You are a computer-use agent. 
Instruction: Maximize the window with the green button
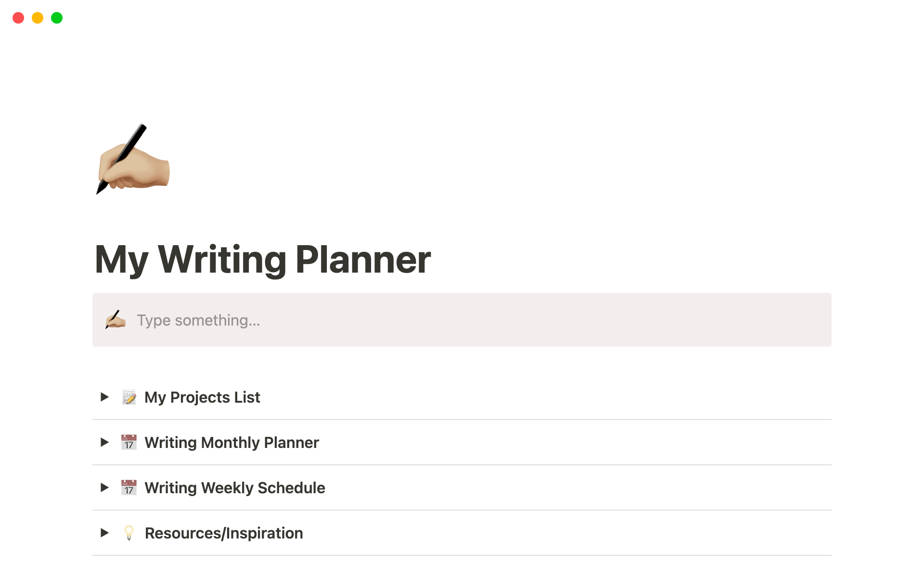point(57,18)
